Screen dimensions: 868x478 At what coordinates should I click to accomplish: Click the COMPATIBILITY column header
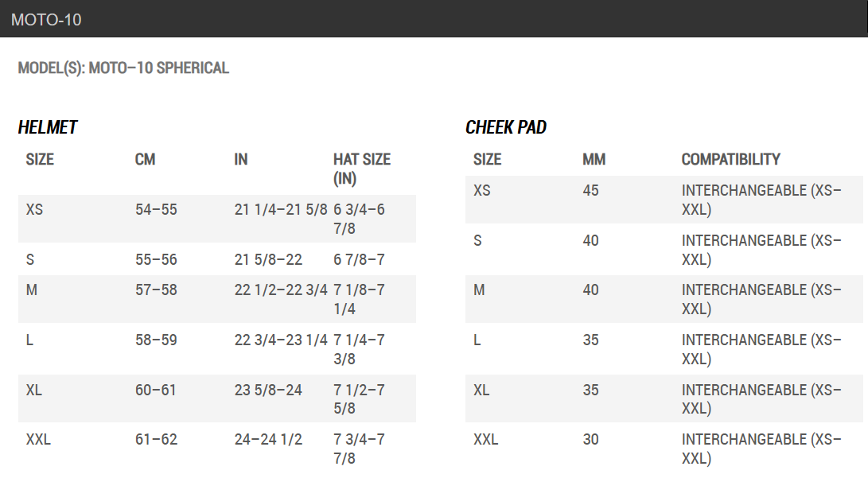point(730,160)
